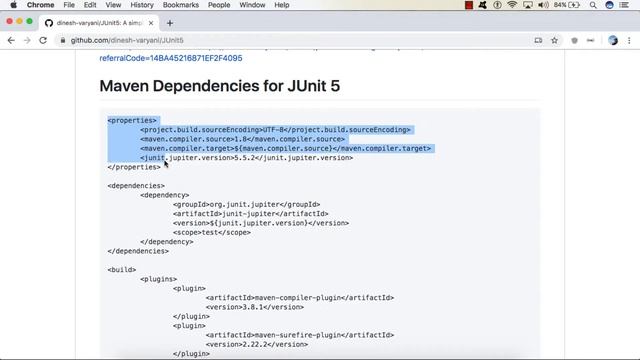Click the <plugins> tag text
Viewport: 640px width, 360px height.
coord(158,279)
